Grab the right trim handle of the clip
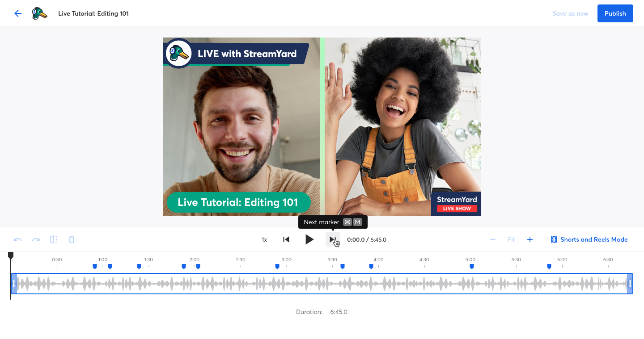The image size is (644, 339). 630,284
